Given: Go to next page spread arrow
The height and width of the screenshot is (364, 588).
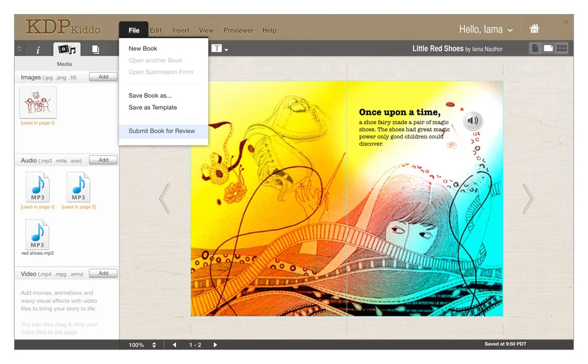Looking at the screenshot, I should [x=528, y=198].
